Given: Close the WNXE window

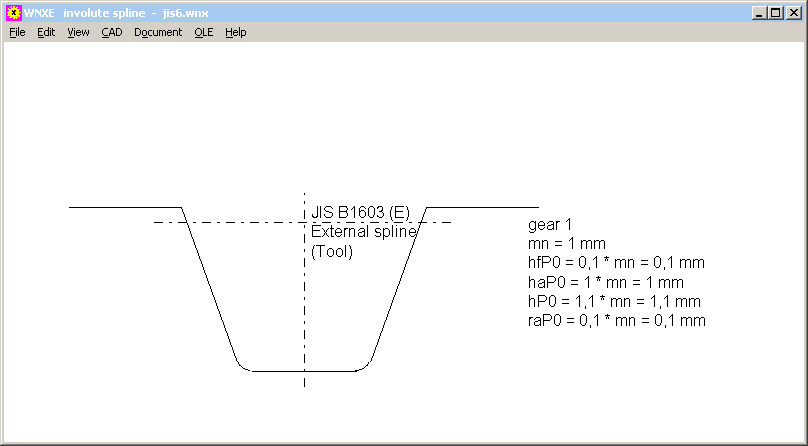Looking at the screenshot, I should coord(794,13).
